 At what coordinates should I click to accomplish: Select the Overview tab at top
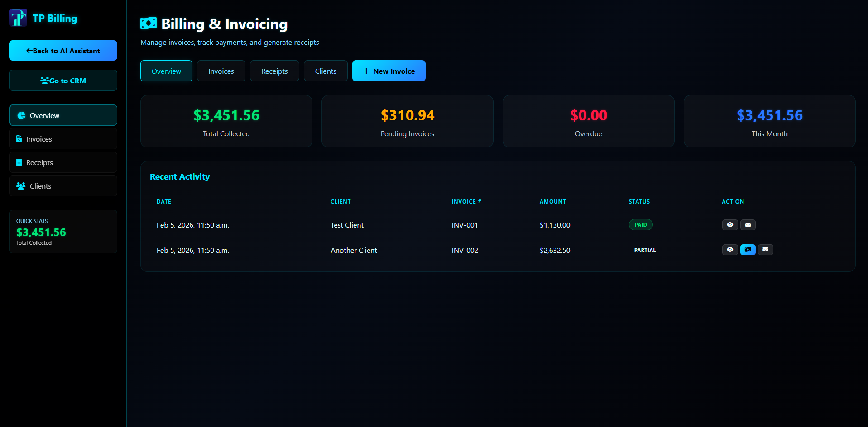(x=166, y=71)
